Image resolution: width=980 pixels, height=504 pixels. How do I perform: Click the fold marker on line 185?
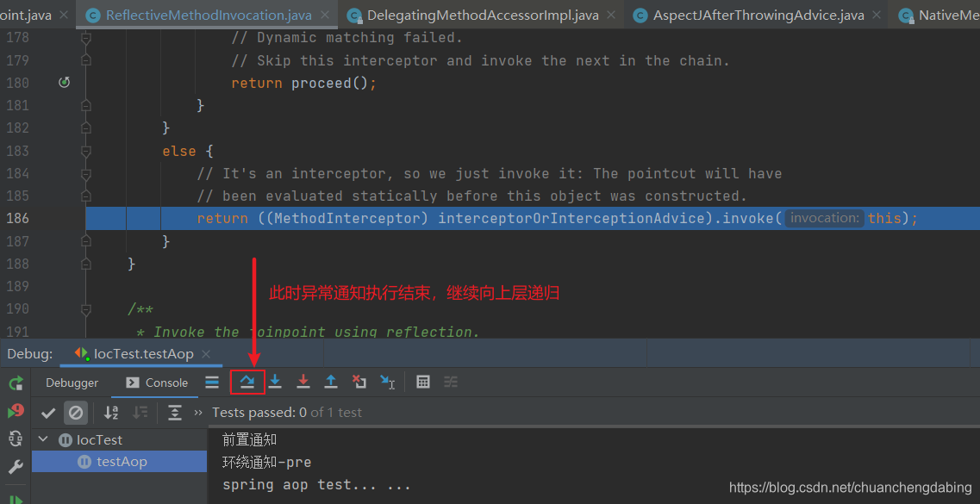[x=86, y=196]
